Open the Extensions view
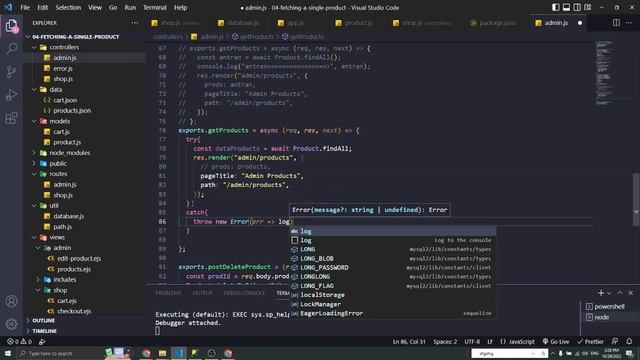Image resolution: width=640 pixels, height=360 pixels. coord(11,118)
